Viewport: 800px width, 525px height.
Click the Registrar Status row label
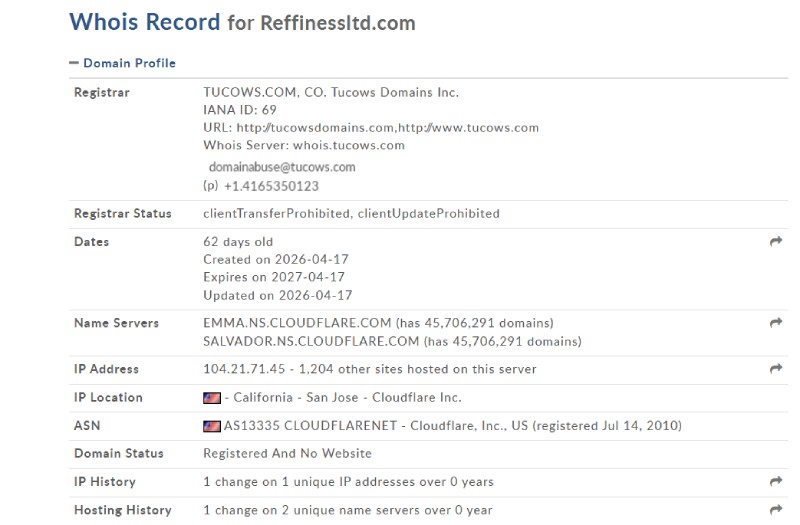point(122,213)
